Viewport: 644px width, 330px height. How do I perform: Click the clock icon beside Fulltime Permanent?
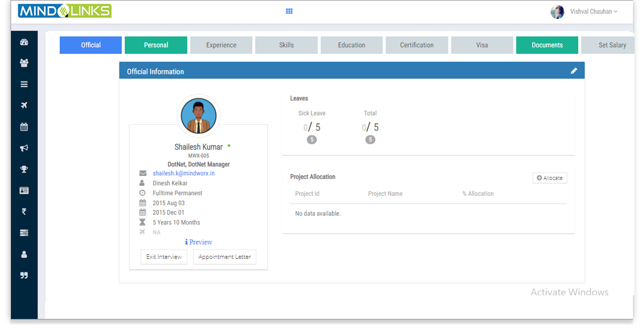coord(142,193)
